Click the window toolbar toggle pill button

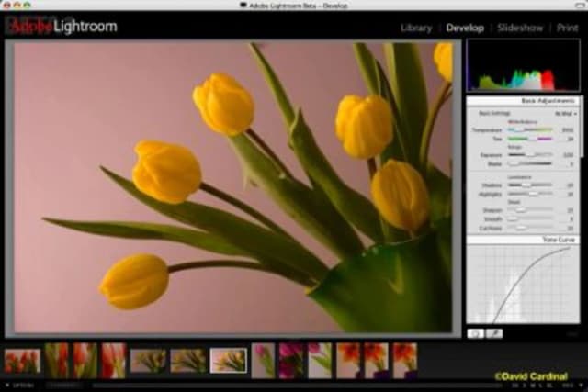coord(580,6)
